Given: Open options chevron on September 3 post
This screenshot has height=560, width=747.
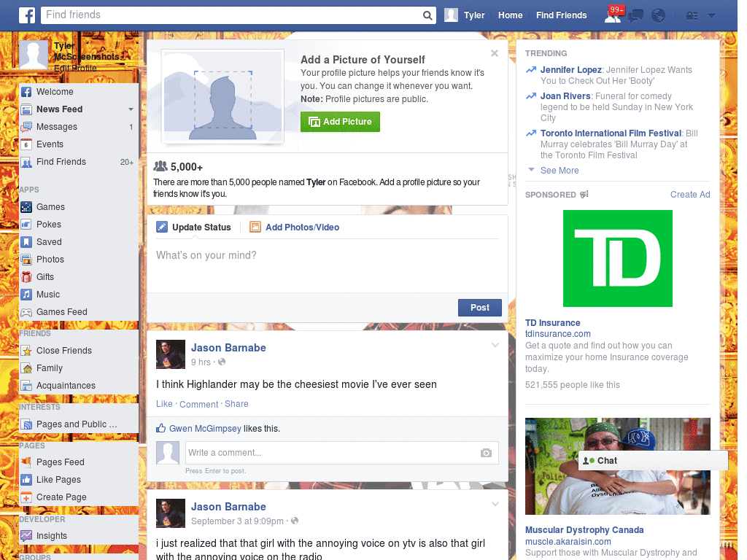Looking at the screenshot, I should click(x=495, y=504).
